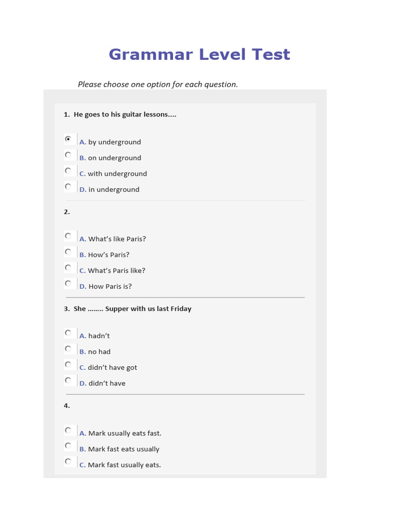Select 'Mark fast usually eats.' radio button
The height and width of the screenshot is (532, 399).
[x=68, y=461]
